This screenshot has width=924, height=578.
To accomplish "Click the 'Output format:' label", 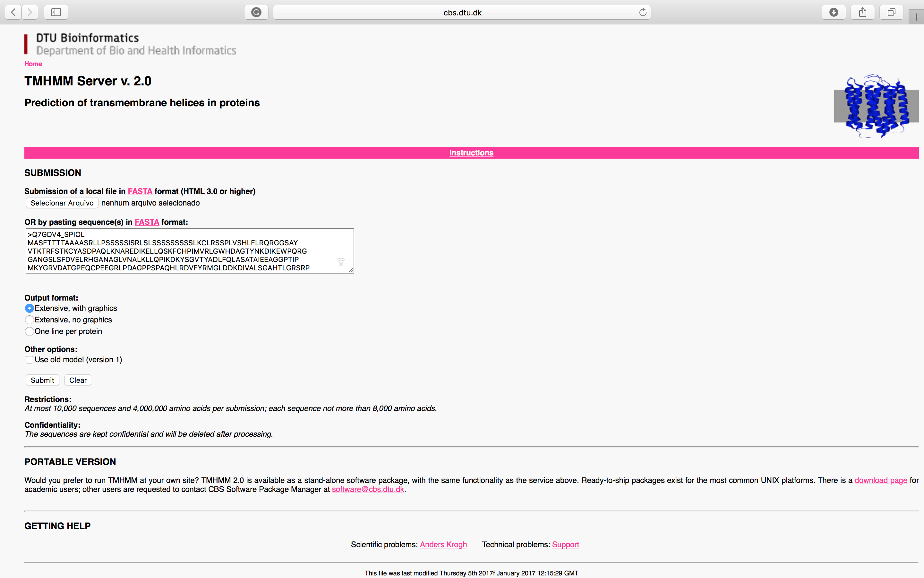I will 51,298.
